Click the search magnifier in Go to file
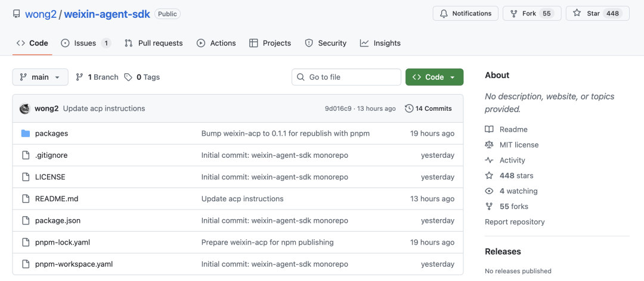Screen dimensions: 644x281 [301, 77]
